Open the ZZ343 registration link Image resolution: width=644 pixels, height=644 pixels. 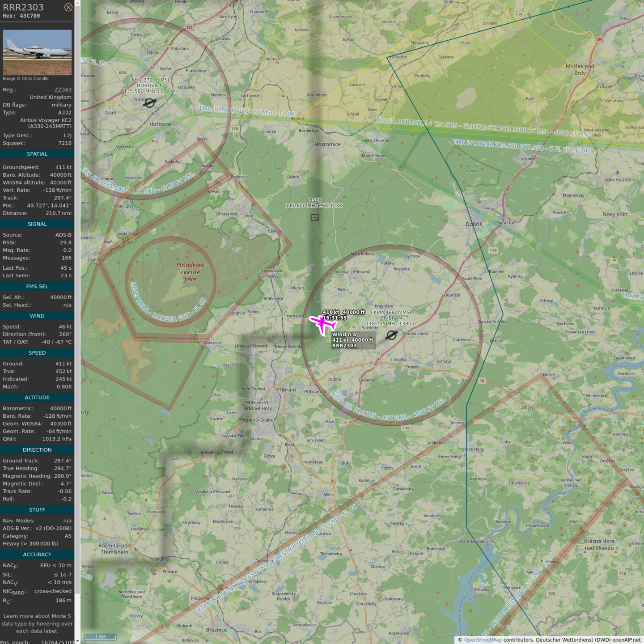63,89
